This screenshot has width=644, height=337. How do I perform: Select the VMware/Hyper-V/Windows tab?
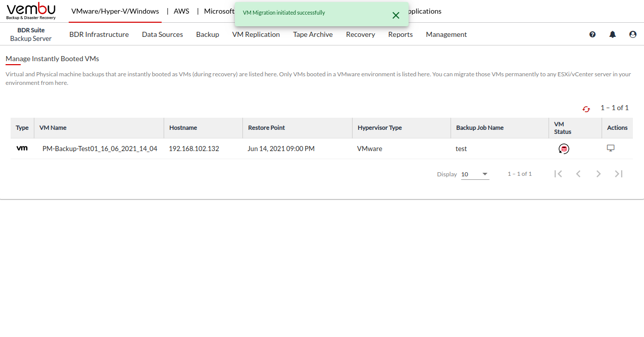[x=115, y=11]
